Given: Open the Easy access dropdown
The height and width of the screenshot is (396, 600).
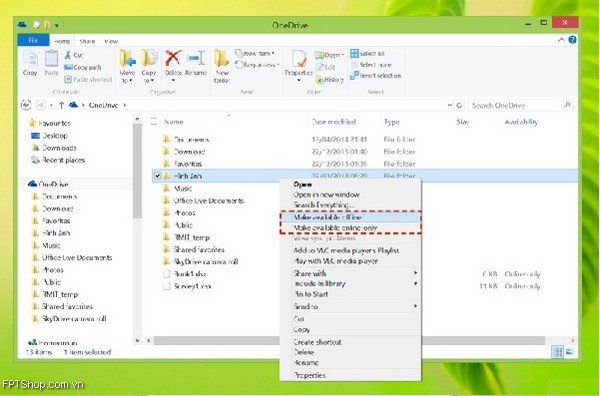Looking at the screenshot, I should pos(257,65).
